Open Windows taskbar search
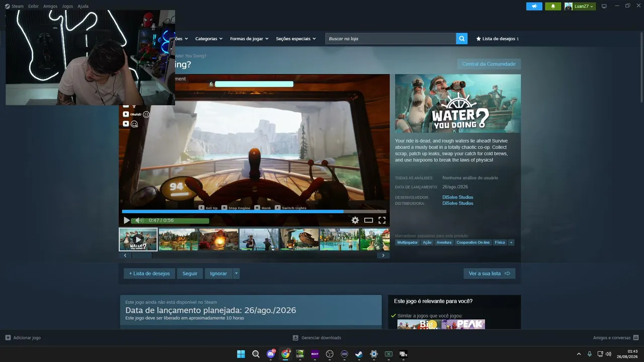The image size is (644, 362). tap(256, 354)
